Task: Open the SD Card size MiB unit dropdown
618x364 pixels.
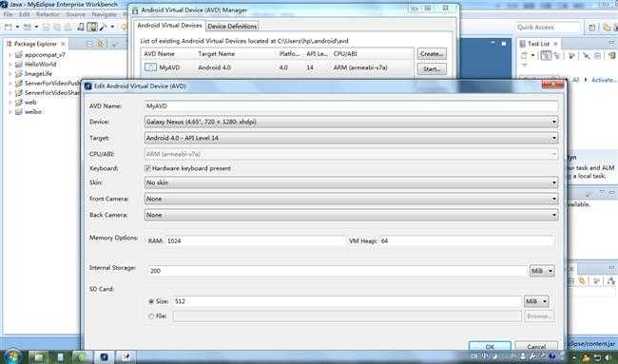Action: click(536, 301)
